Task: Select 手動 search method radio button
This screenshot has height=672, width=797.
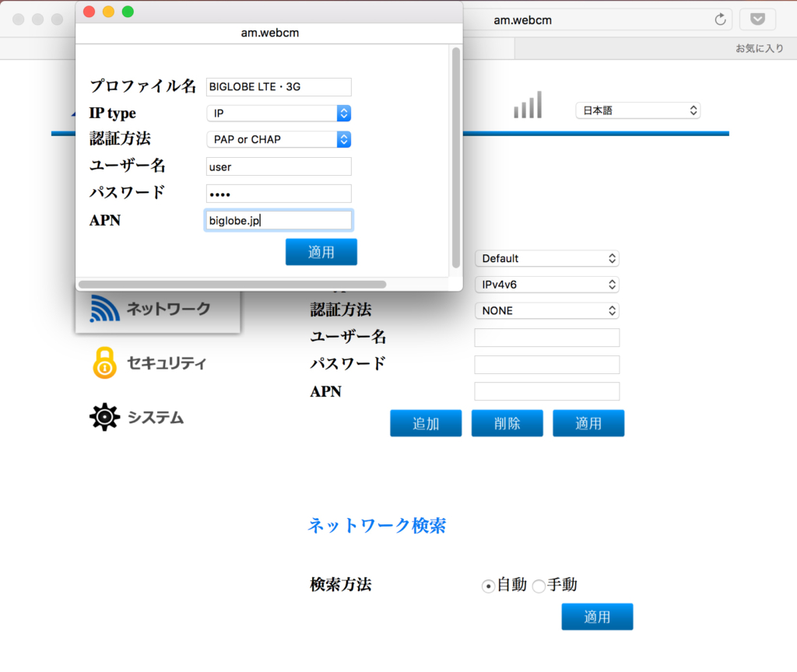Action: pos(539,586)
